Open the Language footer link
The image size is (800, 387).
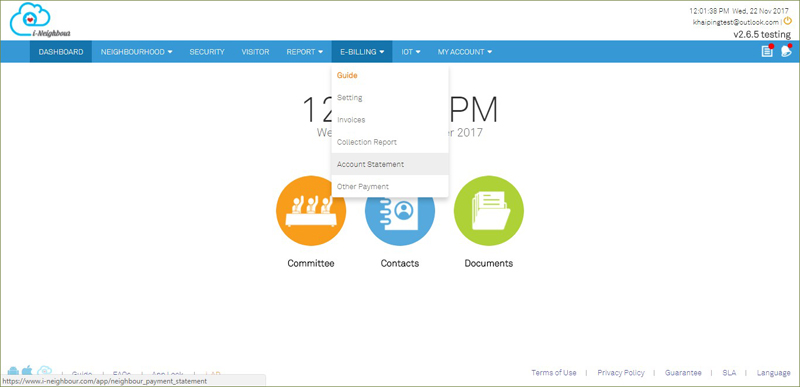coord(773,373)
